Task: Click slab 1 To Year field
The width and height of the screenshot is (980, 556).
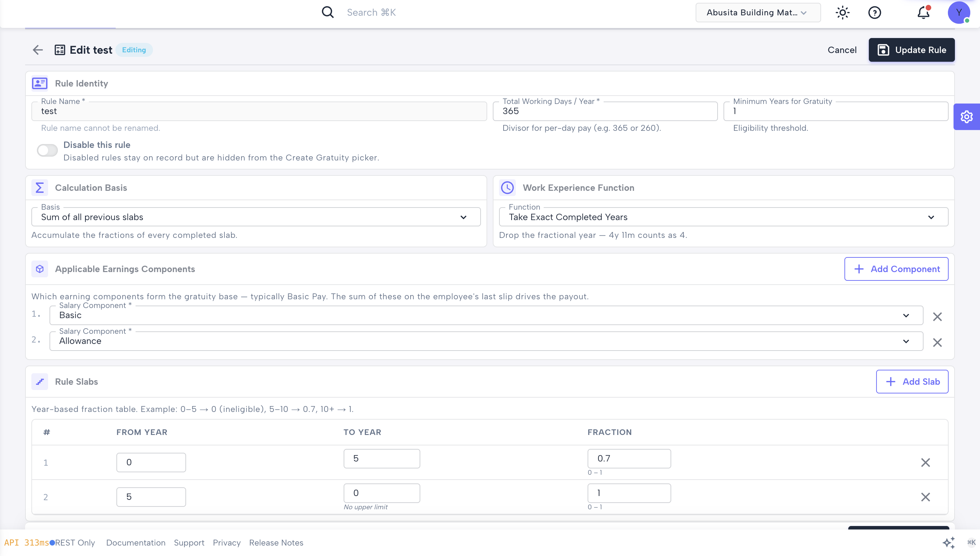Action: pos(382,458)
